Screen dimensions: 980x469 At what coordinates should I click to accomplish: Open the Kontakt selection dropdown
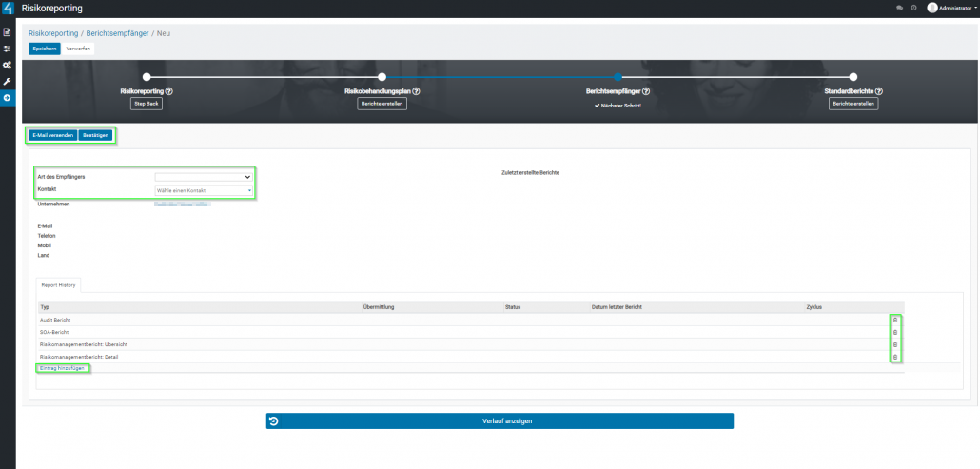[x=205, y=190]
